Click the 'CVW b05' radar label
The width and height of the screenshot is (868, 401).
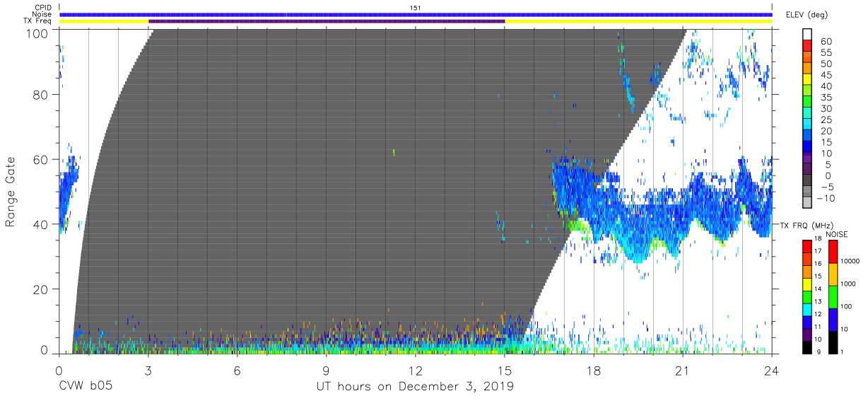(x=85, y=387)
